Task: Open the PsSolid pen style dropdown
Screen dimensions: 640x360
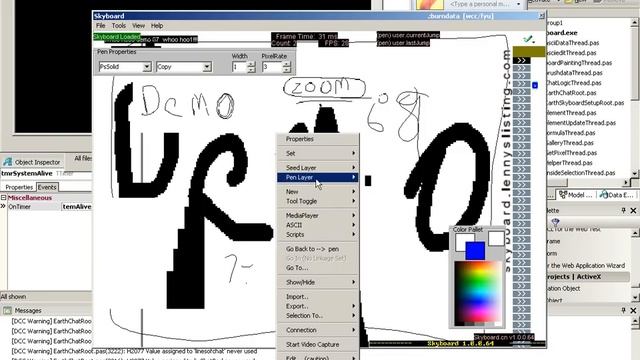Action: pyautogui.click(x=147, y=67)
